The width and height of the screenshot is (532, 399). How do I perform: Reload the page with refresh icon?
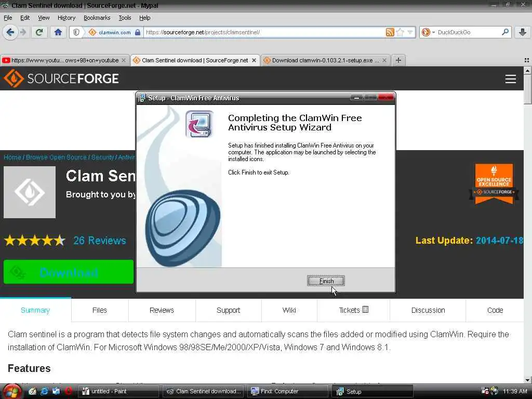pyautogui.click(x=39, y=32)
